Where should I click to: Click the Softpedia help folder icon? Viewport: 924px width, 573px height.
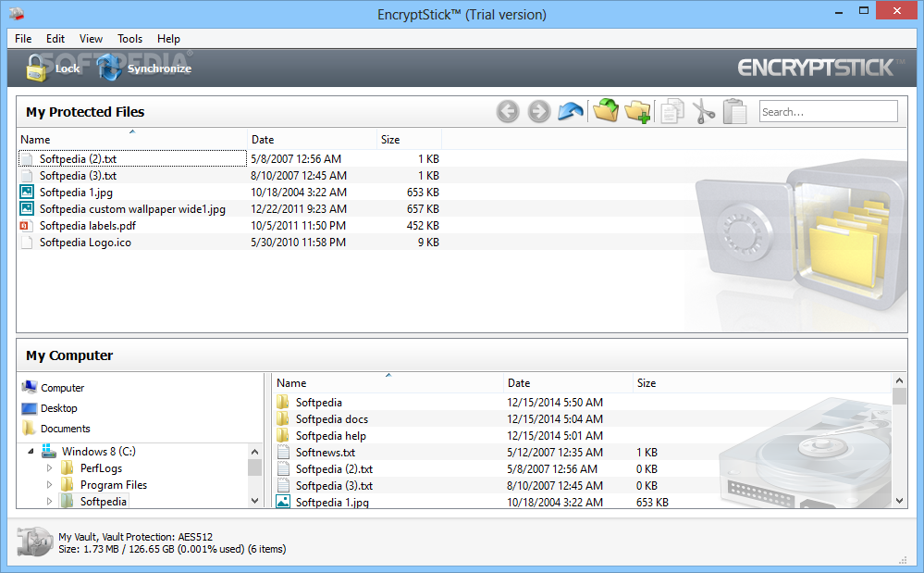pos(283,435)
